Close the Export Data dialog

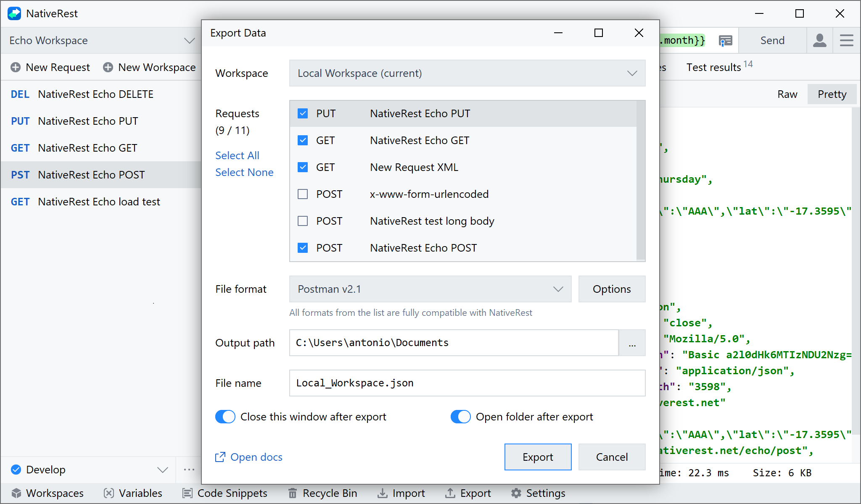(x=639, y=33)
